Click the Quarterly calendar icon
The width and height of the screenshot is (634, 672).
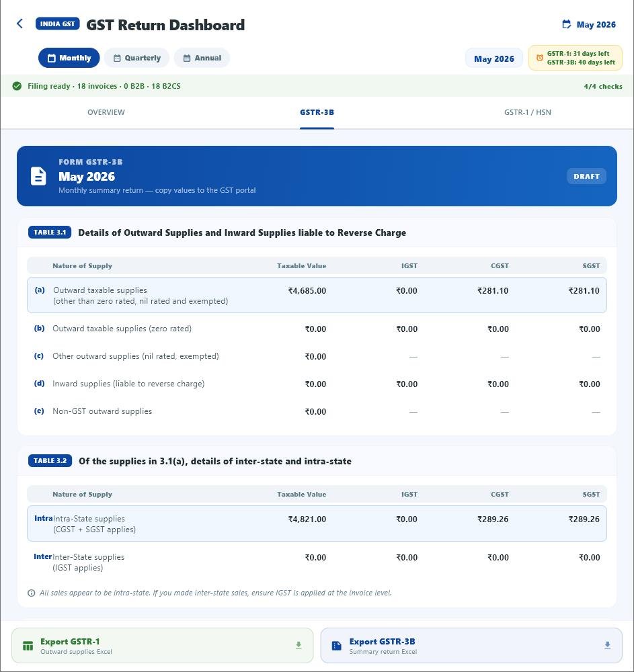point(117,58)
